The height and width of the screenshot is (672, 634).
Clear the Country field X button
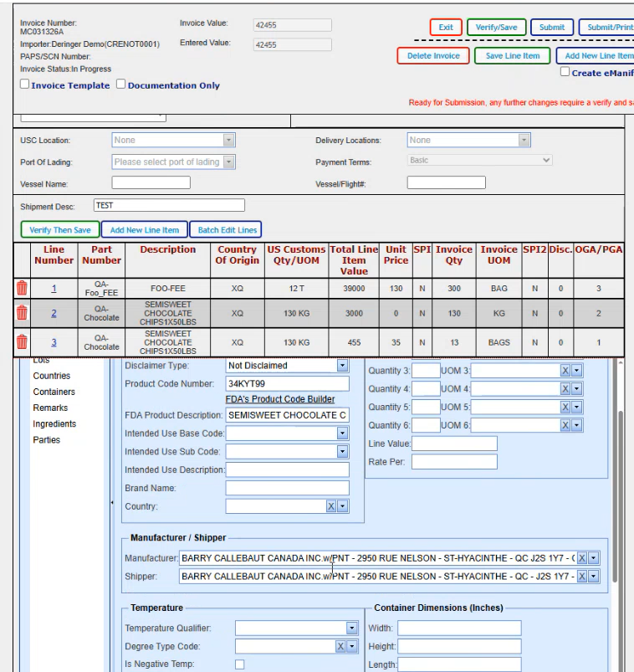pos(331,506)
